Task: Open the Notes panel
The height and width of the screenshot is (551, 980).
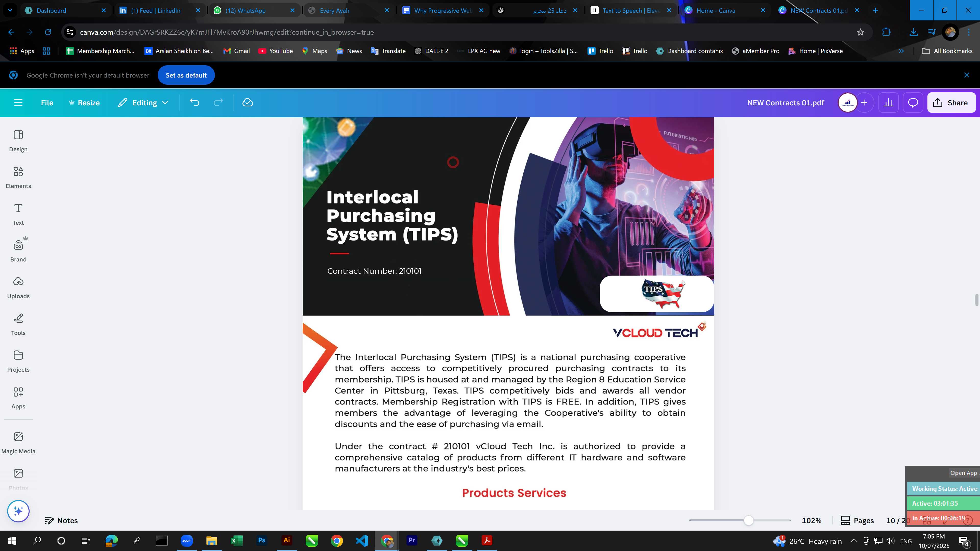Action: tap(61, 521)
